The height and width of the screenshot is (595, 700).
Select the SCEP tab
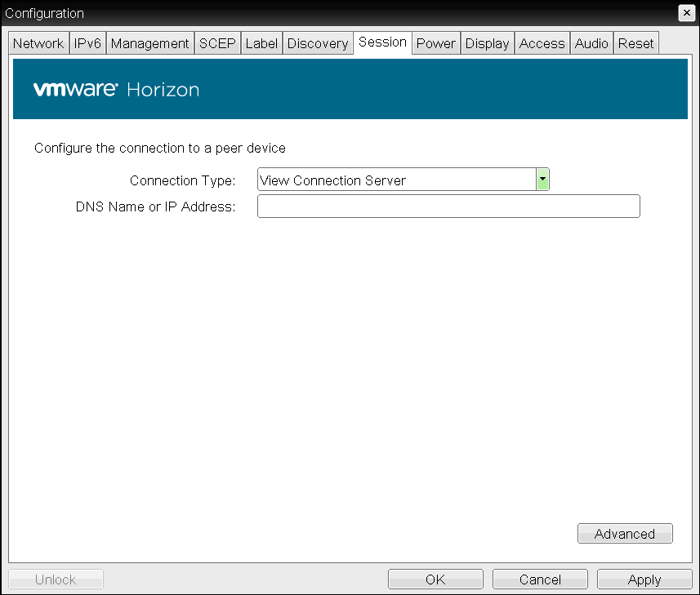click(217, 43)
